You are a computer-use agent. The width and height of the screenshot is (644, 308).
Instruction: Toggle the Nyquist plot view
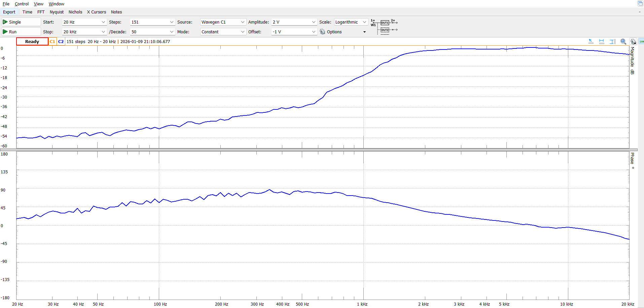57,12
